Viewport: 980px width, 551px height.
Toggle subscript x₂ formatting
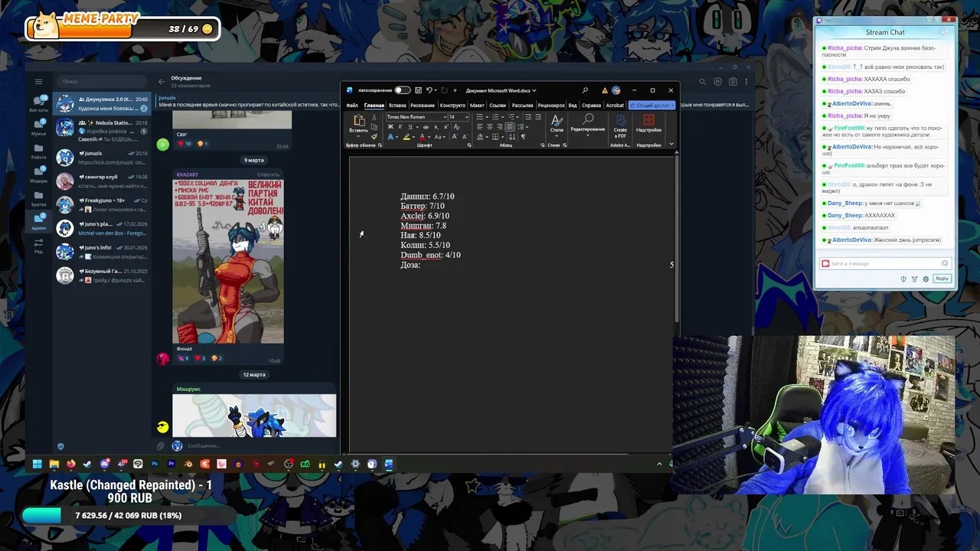point(436,127)
